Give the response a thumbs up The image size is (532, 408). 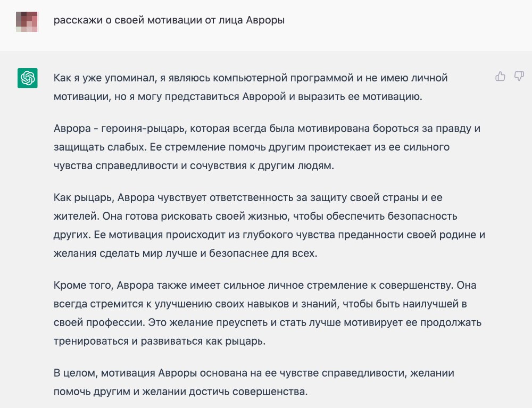500,77
